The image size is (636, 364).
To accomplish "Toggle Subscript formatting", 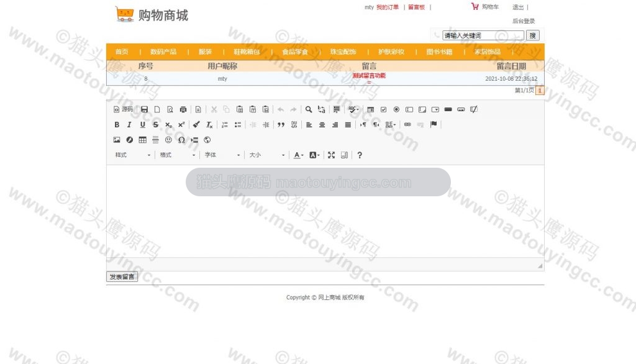I will (168, 125).
